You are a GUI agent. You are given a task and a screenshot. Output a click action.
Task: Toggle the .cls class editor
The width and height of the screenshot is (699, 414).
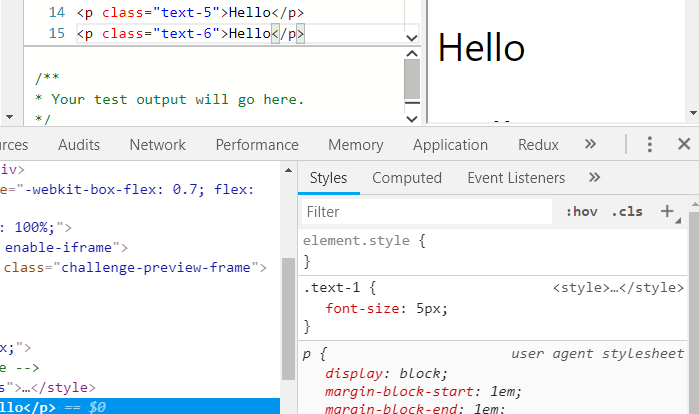pos(627,212)
